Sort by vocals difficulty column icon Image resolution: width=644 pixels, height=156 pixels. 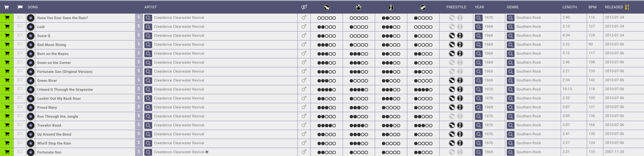(391, 7)
